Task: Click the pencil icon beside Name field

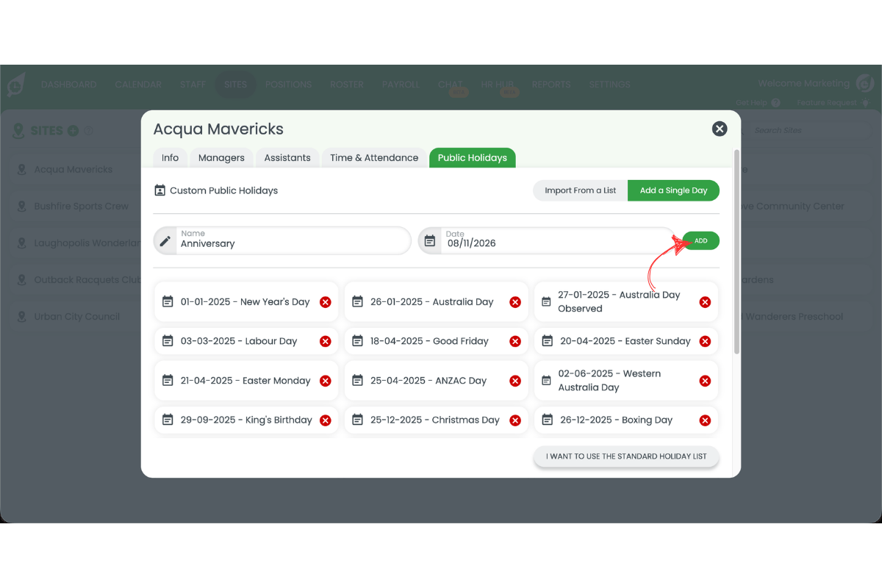Action: [165, 241]
